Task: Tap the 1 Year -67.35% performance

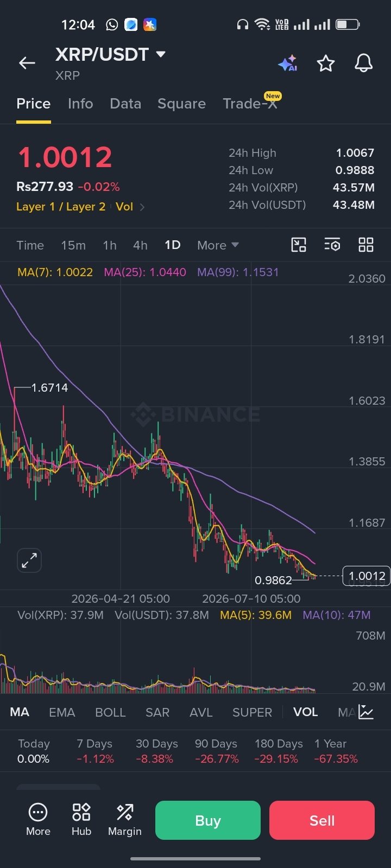Action: [x=336, y=751]
